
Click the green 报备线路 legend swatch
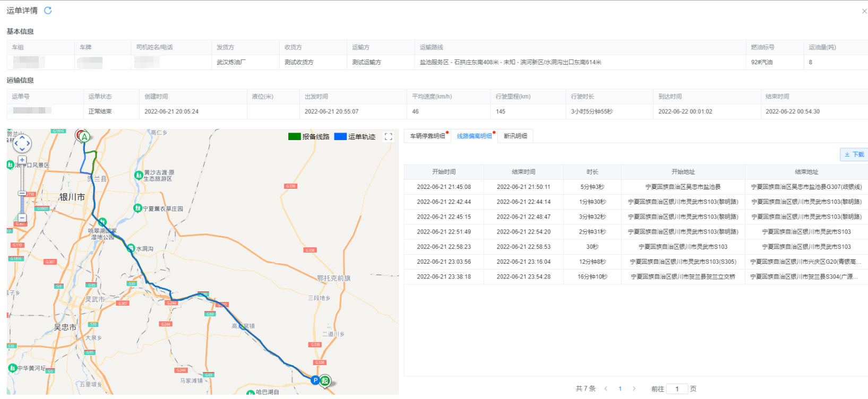294,137
